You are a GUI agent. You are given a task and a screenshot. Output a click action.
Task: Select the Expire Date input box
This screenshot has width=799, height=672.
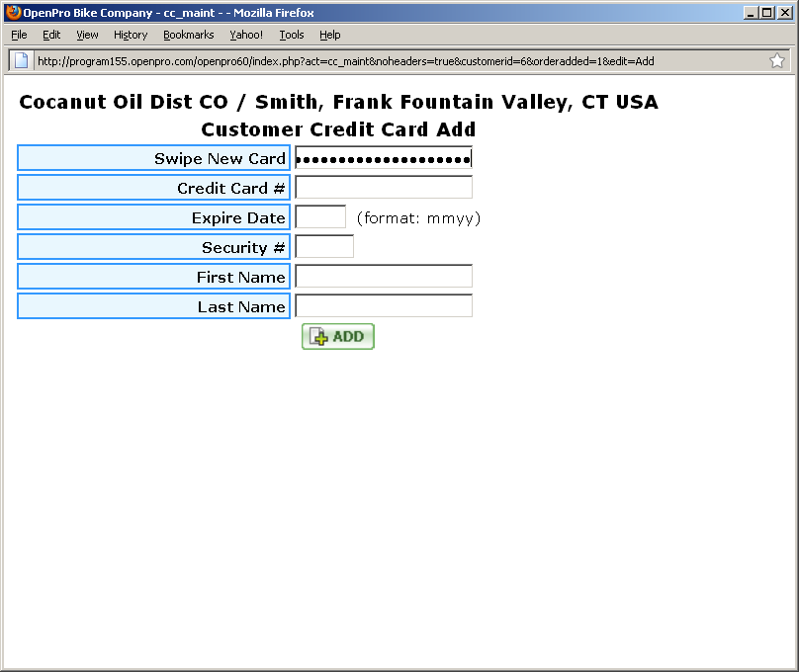(x=320, y=217)
